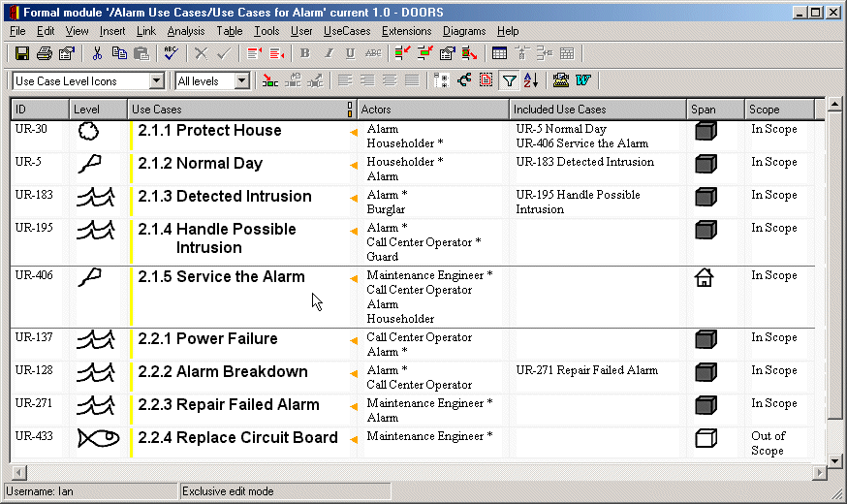The image size is (847, 504).
Task: Toggle strikethrough ABC formatting
Action: (373, 53)
